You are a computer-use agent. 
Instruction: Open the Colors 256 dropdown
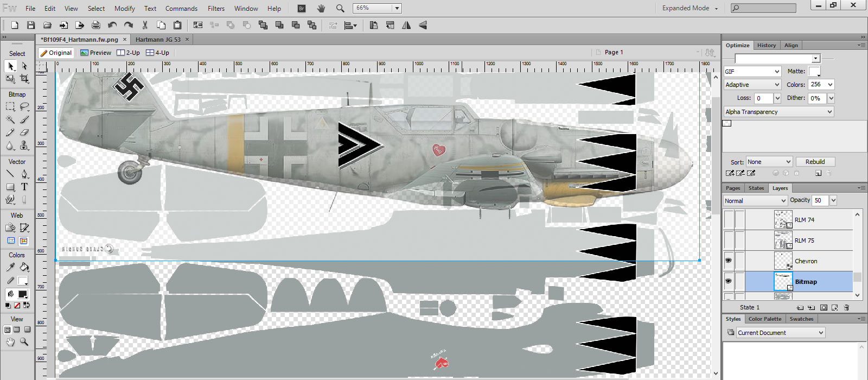[x=830, y=85]
